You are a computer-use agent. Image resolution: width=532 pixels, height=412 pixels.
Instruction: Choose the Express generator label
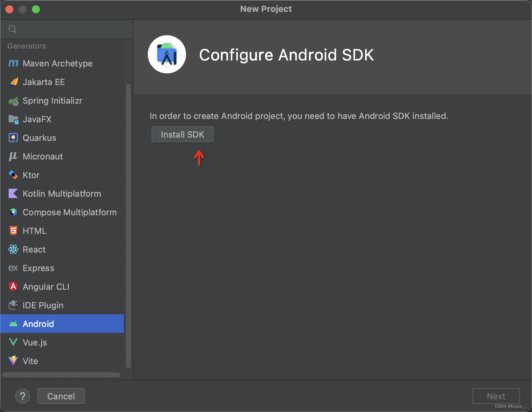pyautogui.click(x=39, y=268)
